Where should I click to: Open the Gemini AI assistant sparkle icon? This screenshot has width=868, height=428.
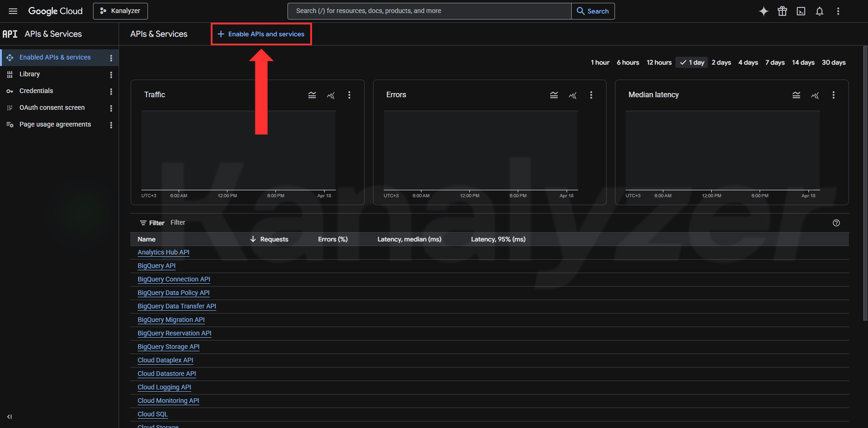[764, 11]
